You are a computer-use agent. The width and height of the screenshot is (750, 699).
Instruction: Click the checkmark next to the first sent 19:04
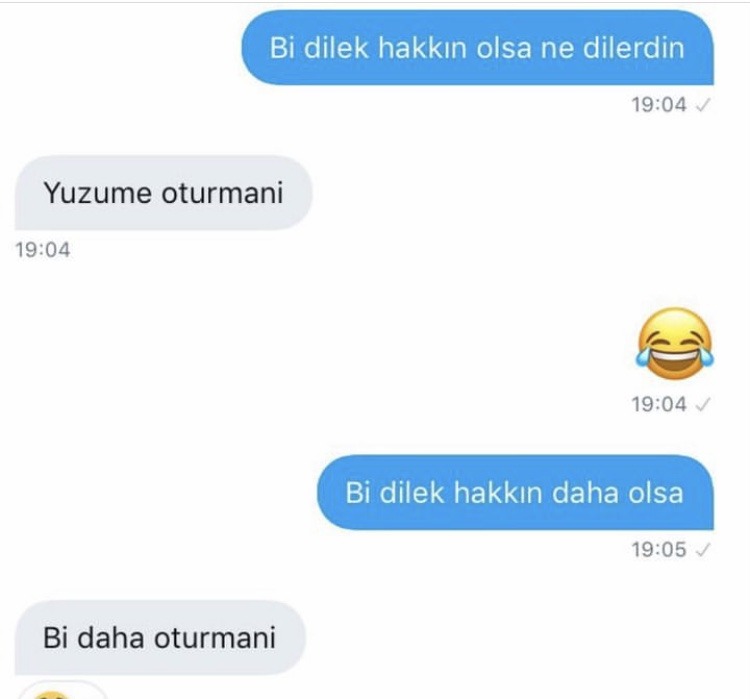[703, 105]
